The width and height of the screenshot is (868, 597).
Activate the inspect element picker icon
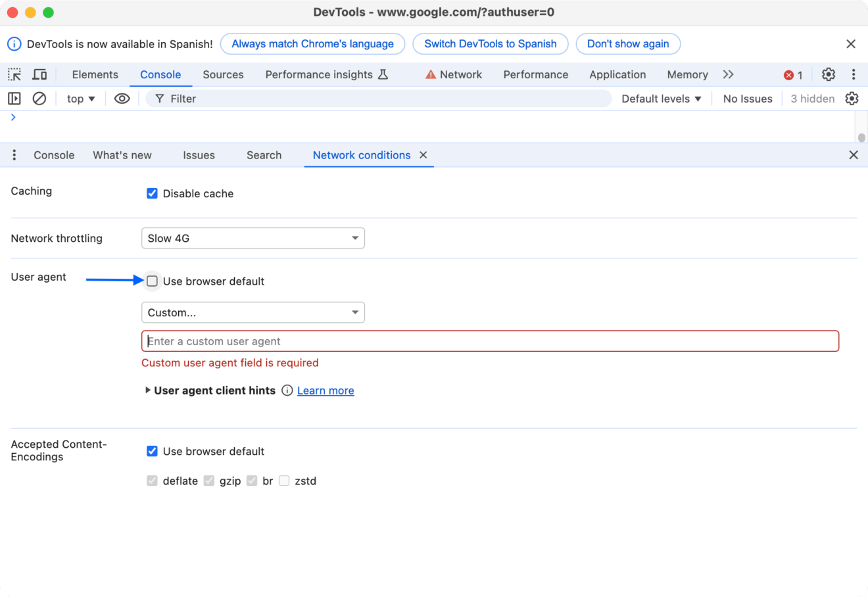coord(14,74)
